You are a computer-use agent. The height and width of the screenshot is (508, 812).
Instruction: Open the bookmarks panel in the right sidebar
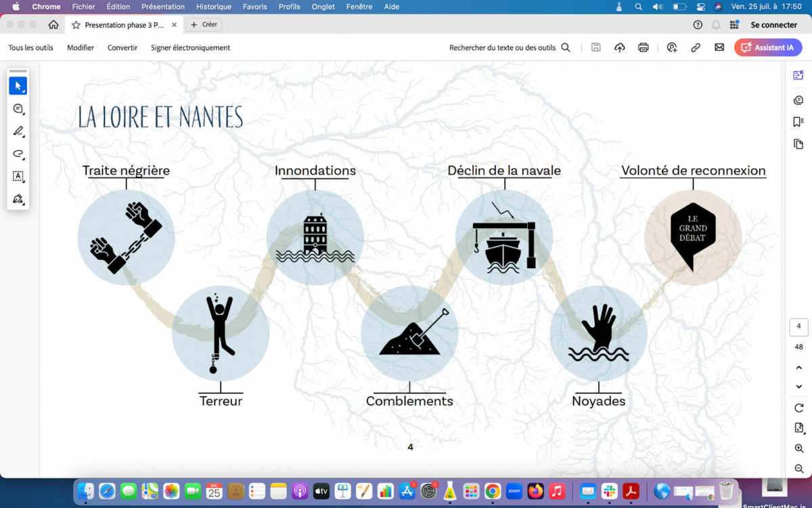[x=798, y=122]
